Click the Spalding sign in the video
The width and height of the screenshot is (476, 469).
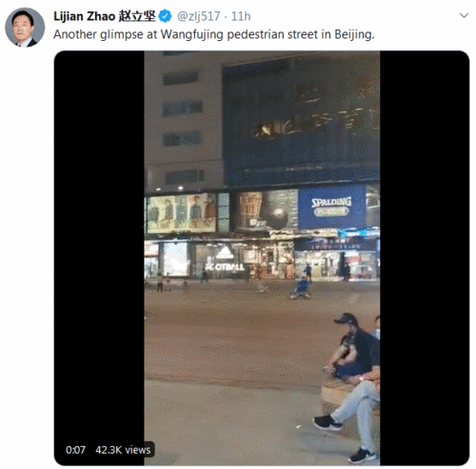coord(332,206)
